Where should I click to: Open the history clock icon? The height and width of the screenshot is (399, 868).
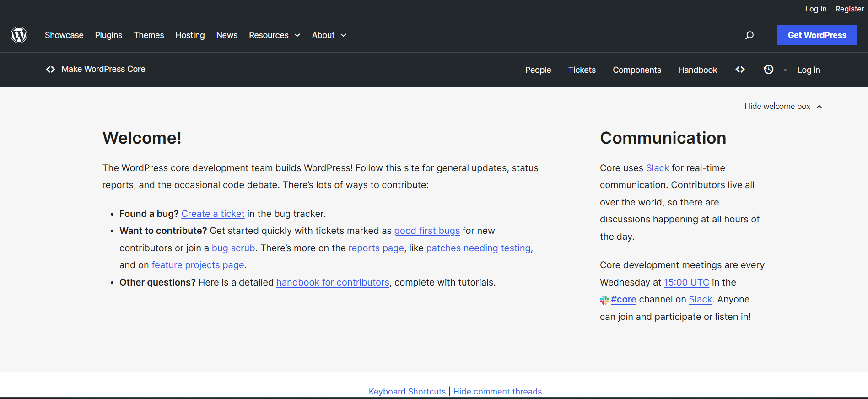[768, 70]
